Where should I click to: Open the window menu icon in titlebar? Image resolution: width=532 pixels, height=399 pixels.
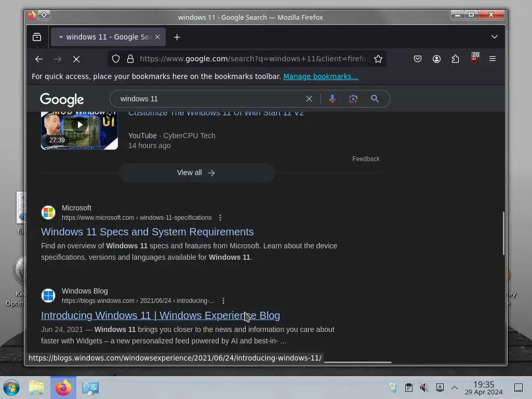[32, 15]
